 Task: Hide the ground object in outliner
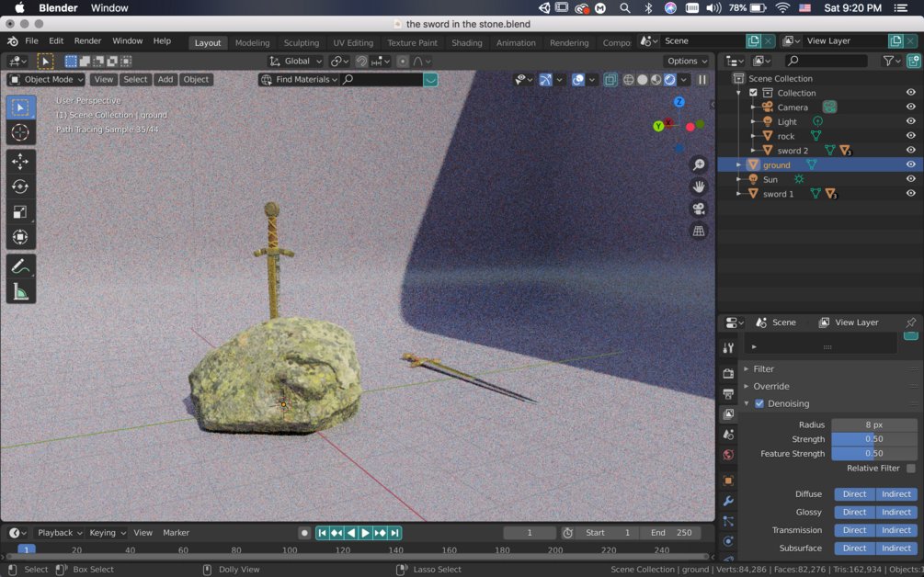[910, 164]
